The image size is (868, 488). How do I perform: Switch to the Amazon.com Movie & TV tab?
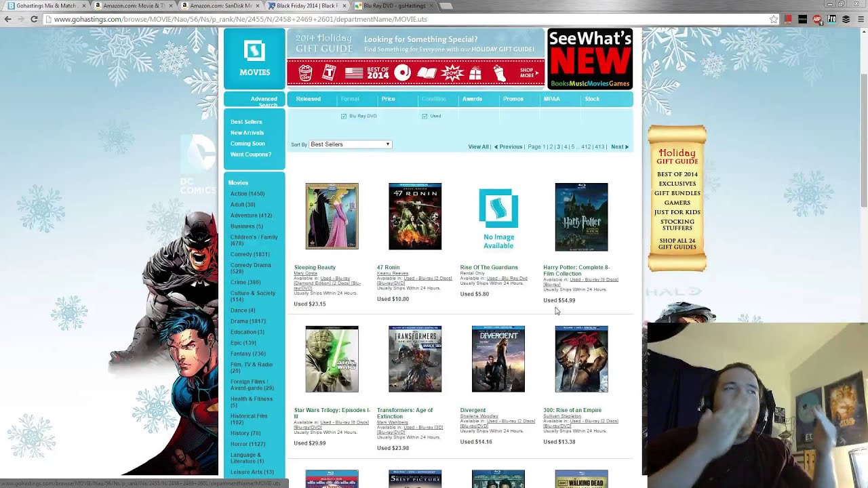point(132,5)
